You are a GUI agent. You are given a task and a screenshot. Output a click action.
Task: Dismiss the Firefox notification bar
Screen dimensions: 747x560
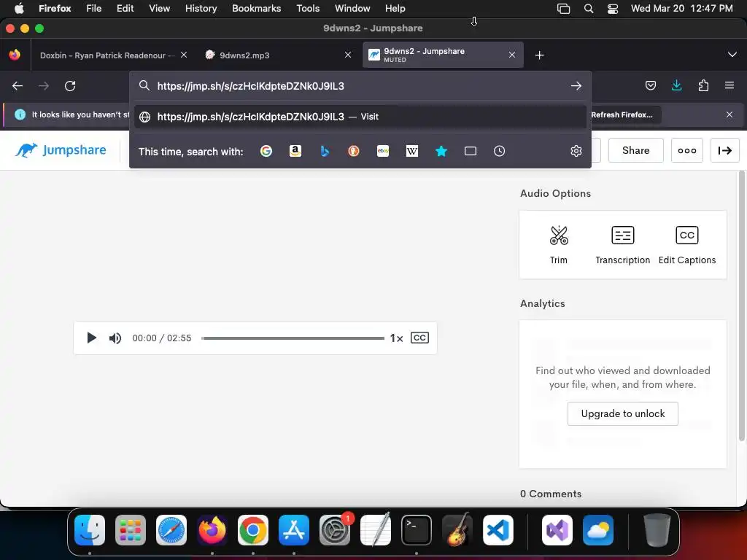tap(729, 114)
